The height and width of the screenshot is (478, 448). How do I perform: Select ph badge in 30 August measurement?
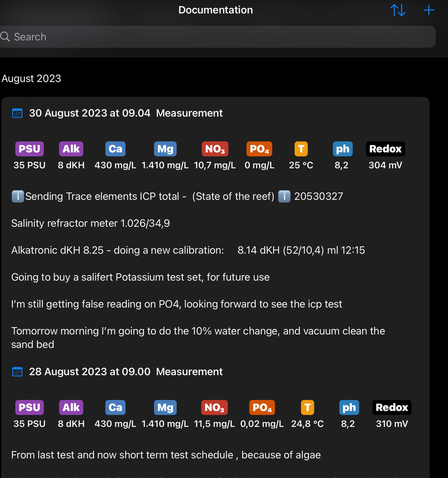[x=342, y=149]
